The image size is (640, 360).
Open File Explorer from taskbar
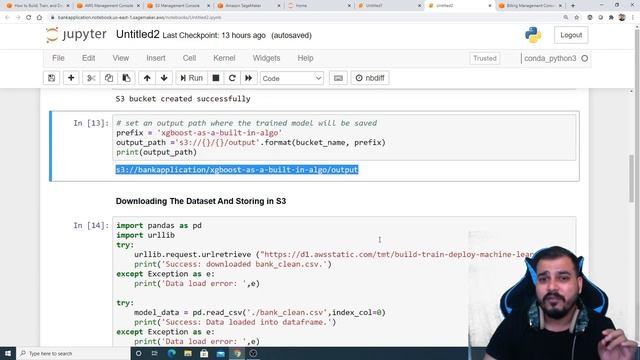coord(188,353)
